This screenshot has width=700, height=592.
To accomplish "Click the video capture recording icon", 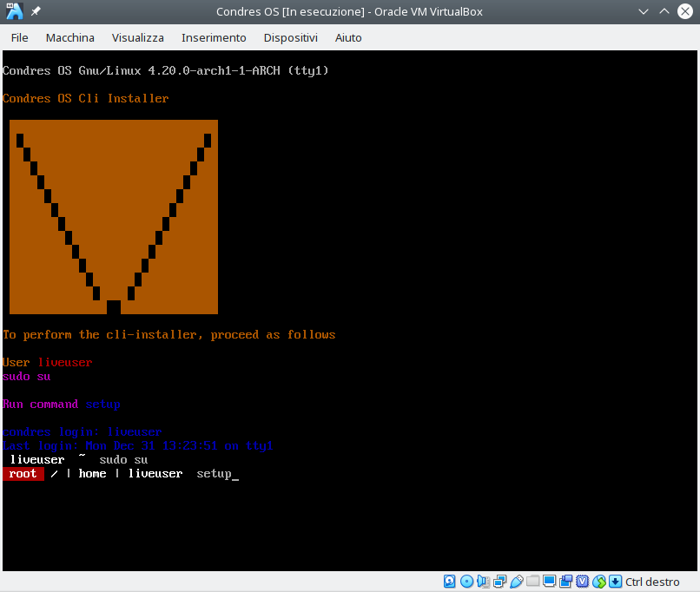I will tap(565, 582).
